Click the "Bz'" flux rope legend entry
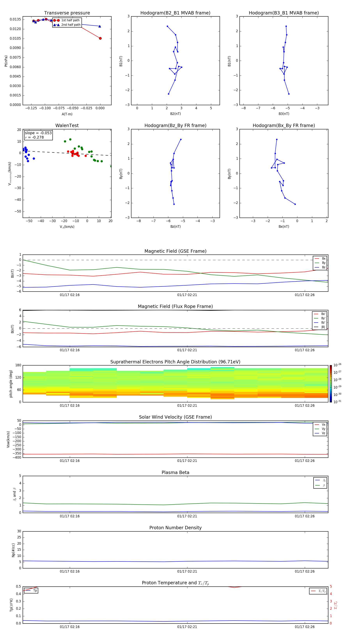 [320, 323]
